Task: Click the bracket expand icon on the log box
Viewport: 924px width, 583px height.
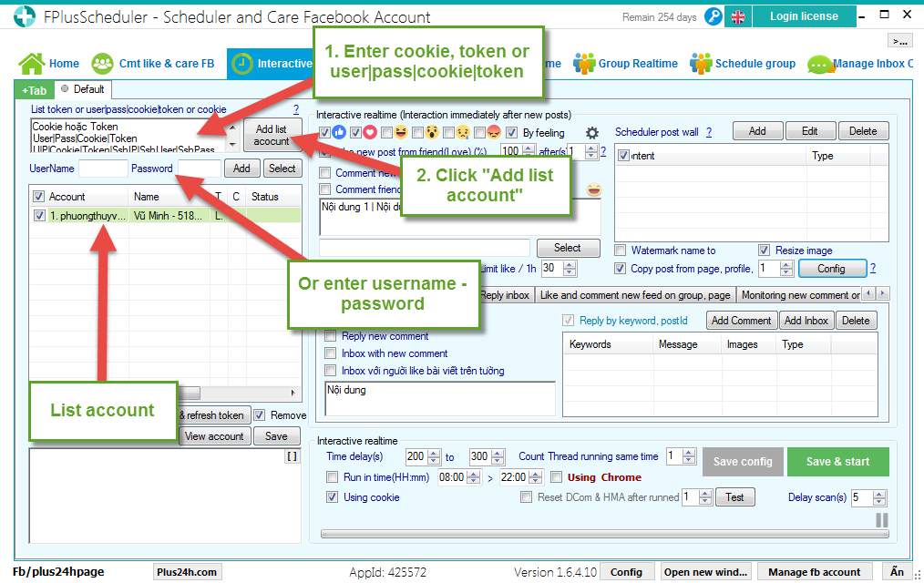Action: pos(293,455)
